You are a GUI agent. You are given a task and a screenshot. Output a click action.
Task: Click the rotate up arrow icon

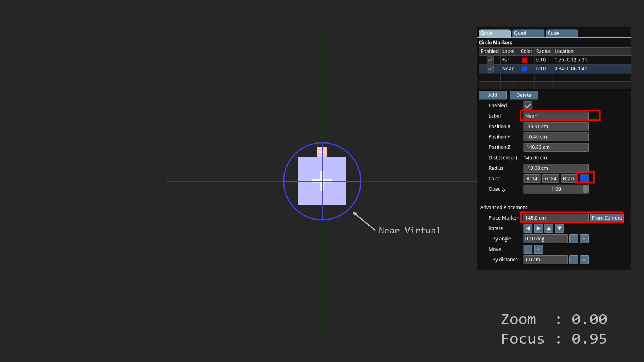[549, 228]
